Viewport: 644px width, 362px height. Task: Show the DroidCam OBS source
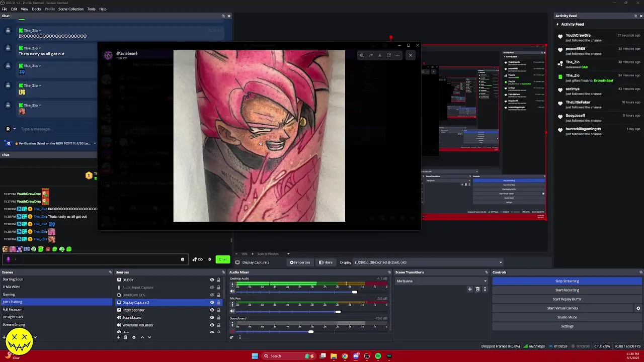(212, 295)
